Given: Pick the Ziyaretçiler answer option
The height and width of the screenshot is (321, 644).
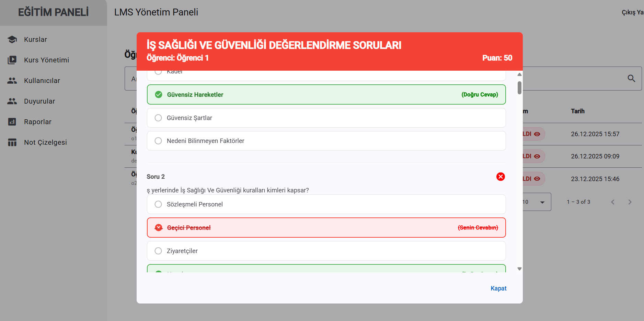Looking at the screenshot, I should [158, 251].
